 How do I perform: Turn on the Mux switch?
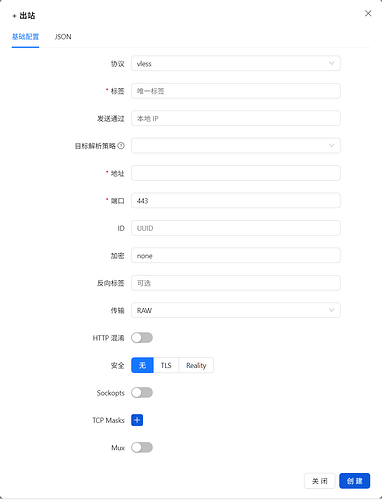click(142, 447)
